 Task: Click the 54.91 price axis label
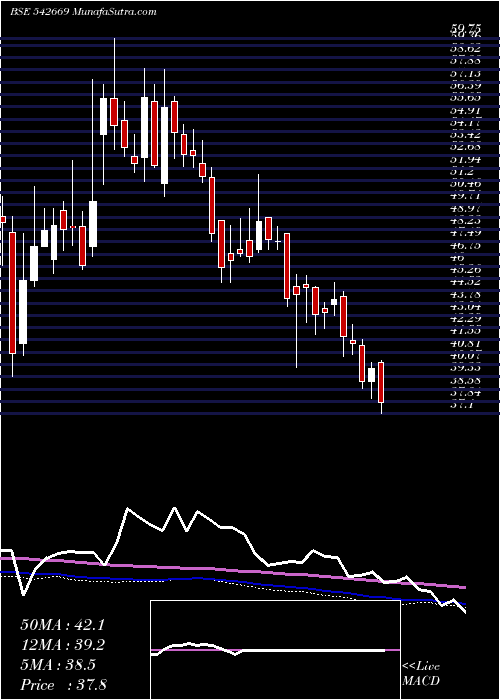pos(464,110)
